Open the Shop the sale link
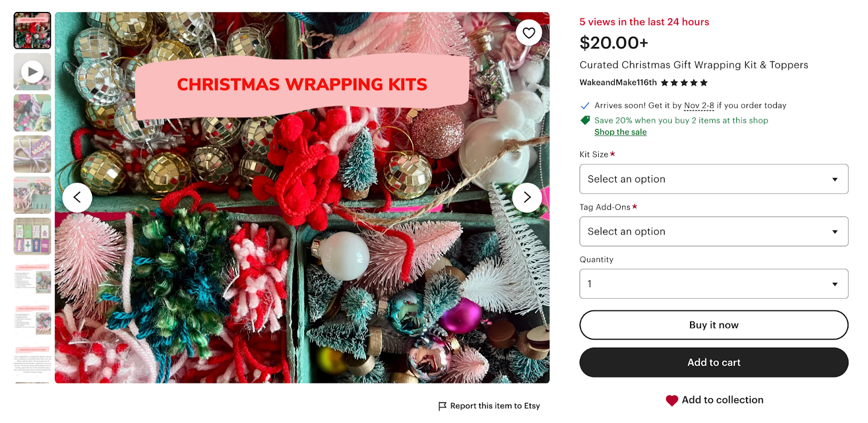 pos(620,132)
